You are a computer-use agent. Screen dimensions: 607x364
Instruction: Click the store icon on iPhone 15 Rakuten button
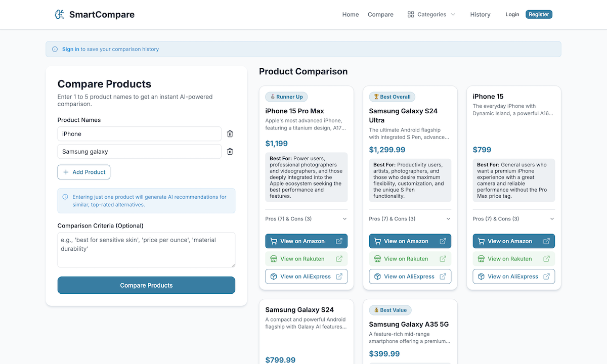click(x=480, y=258)
